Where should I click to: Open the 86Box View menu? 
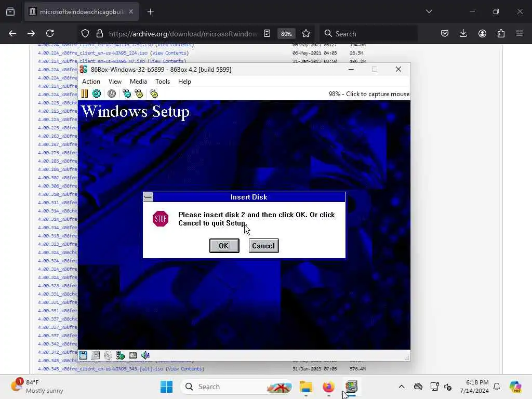click(115, 82)
